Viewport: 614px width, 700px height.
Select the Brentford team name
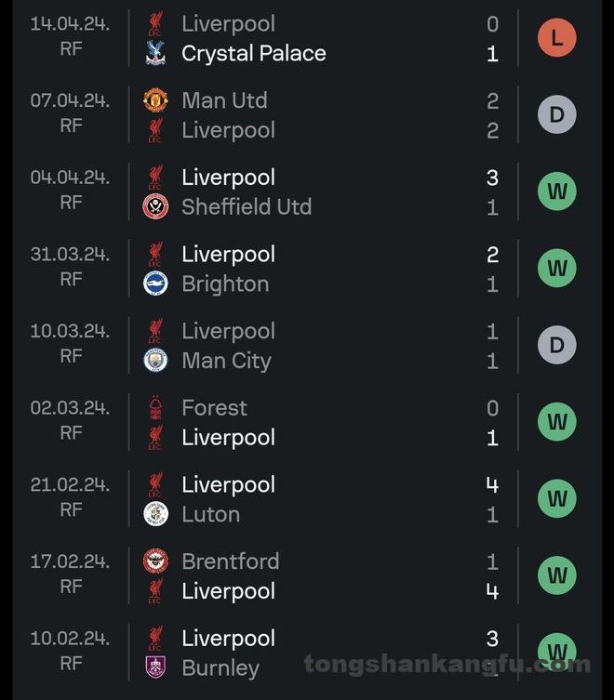point(230,561)
